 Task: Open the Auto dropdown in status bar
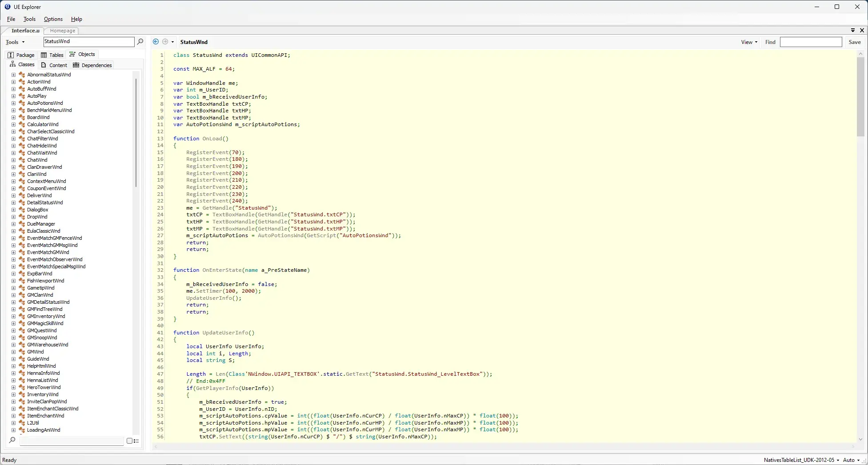click(851, 460)
